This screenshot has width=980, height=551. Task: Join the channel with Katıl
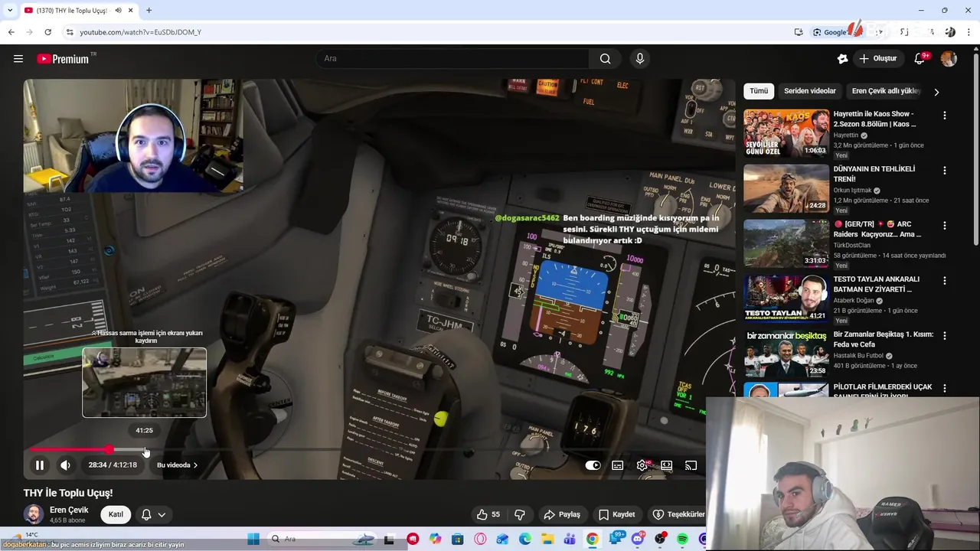tap(116, 514)
